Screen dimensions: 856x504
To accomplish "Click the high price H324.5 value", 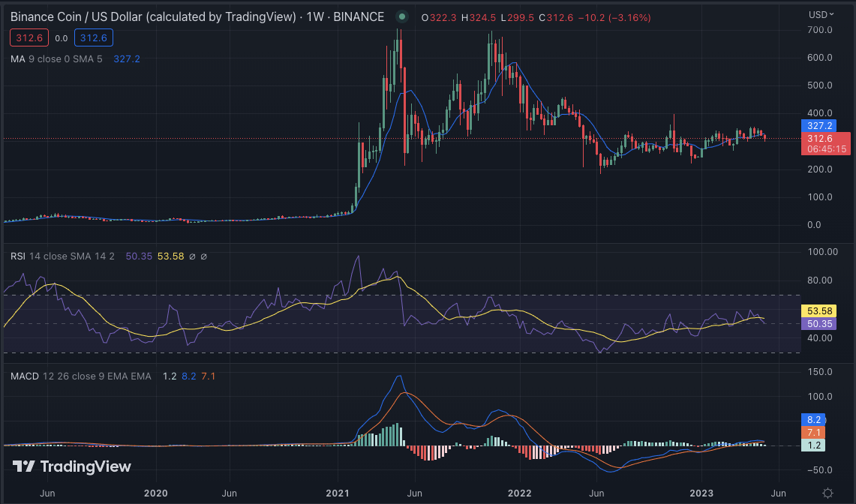I will tap(479, 17).
